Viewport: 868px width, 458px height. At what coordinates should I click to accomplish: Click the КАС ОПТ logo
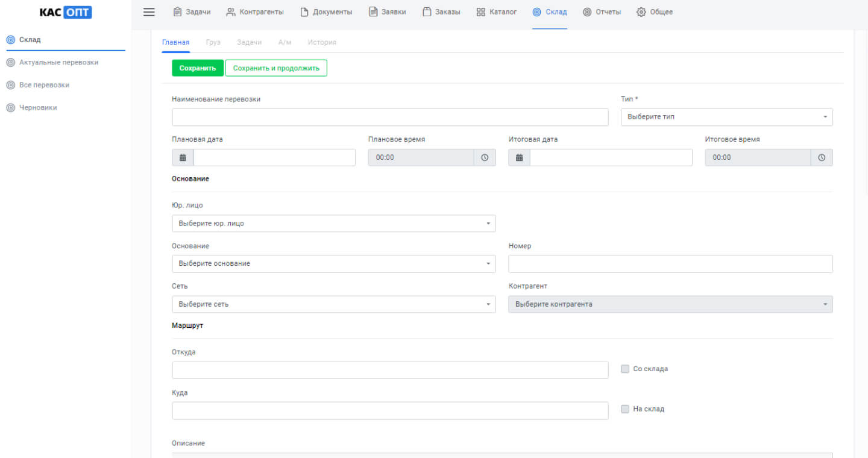(x=66, y=12)
